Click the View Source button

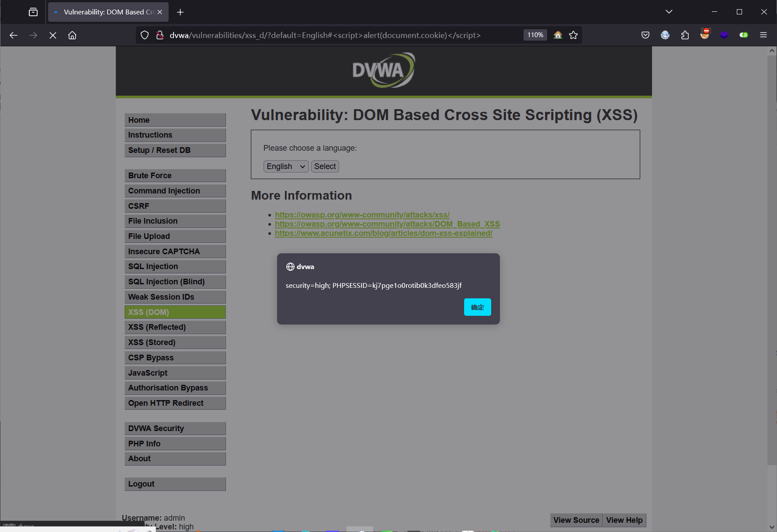576,520
